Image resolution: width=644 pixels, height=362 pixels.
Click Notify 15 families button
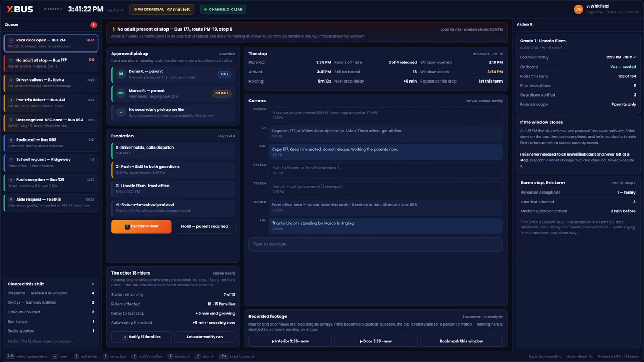coord(141,337)
